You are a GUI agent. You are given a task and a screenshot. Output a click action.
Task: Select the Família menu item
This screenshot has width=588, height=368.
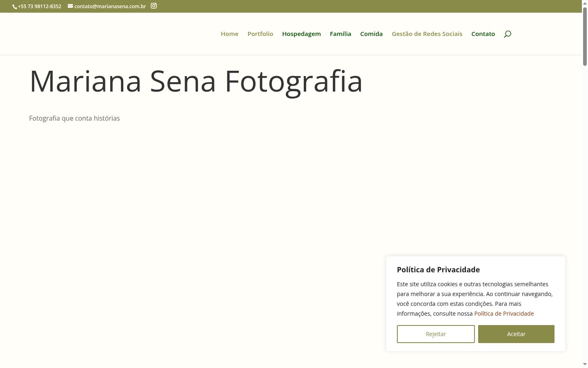tap(341, 34)
